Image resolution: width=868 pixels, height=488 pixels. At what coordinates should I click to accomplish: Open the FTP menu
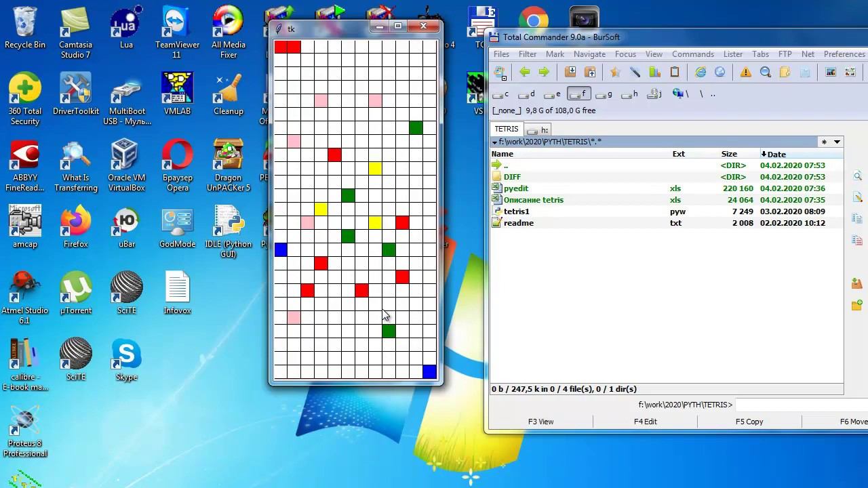coord(785,54)
